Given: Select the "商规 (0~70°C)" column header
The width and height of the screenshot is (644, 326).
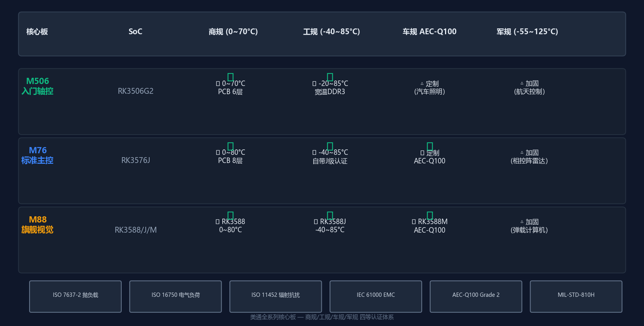Looking at the screenshot, I should [233, 32].
